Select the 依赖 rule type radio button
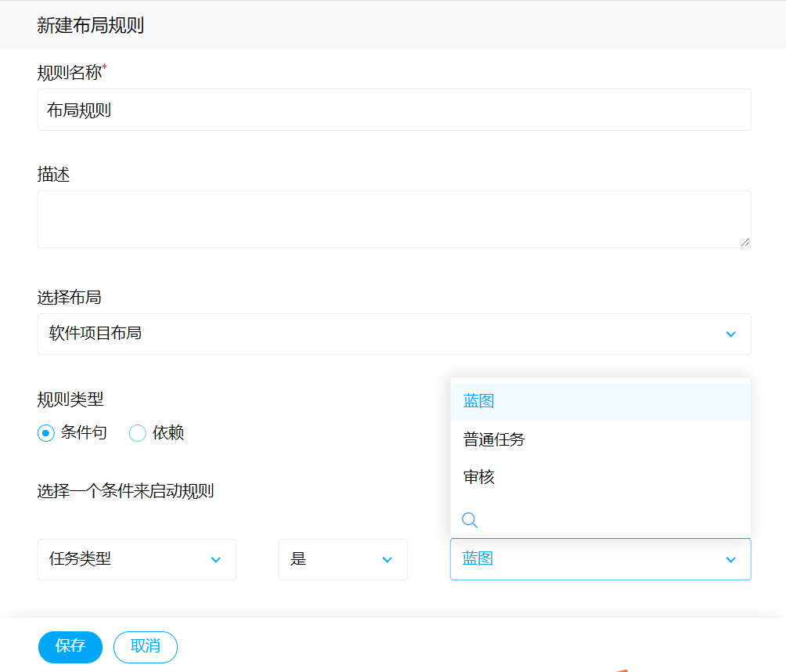786x672 pixels. click(138, 433)
